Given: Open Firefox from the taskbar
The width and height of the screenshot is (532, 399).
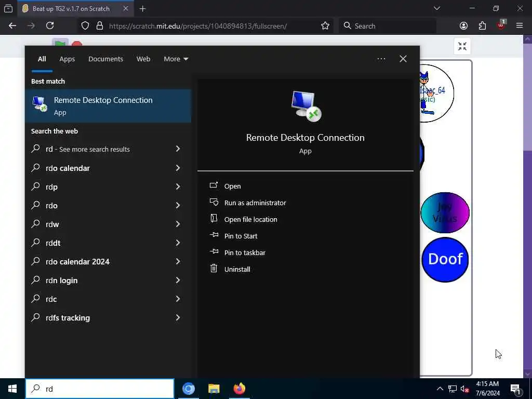Looking at the screenshot, I should [239, 389].
